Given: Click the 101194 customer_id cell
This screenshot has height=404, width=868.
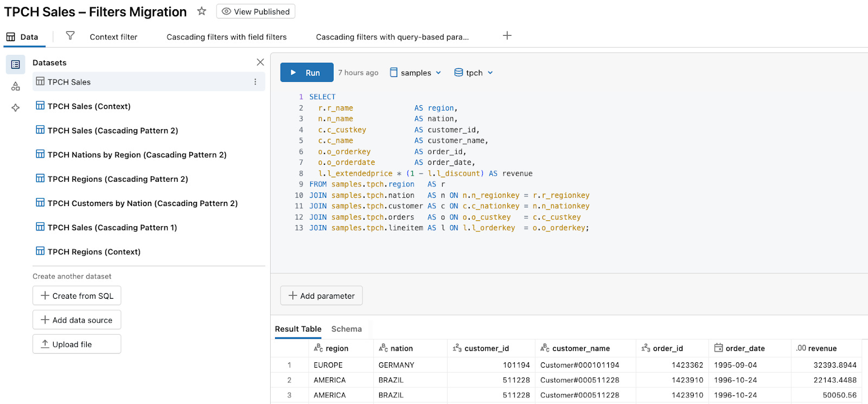Looking at the screenshot, I should pyautogui.click(x=491, y=365).
